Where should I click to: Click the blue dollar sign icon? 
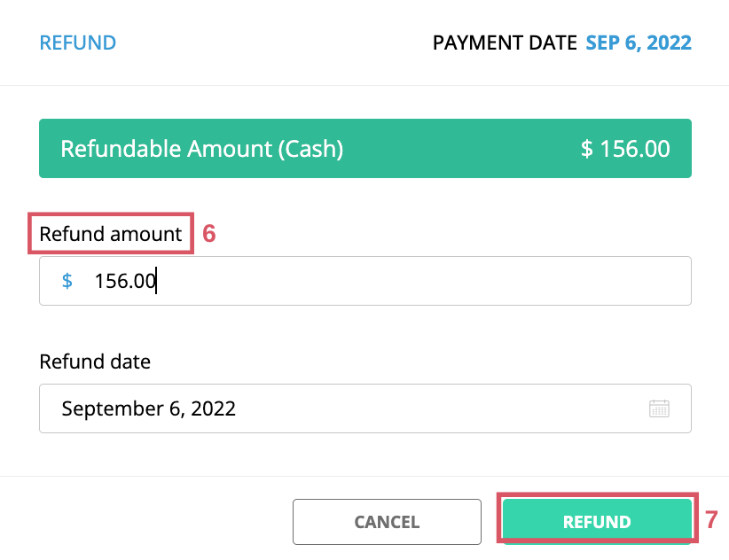click(67, 281)
